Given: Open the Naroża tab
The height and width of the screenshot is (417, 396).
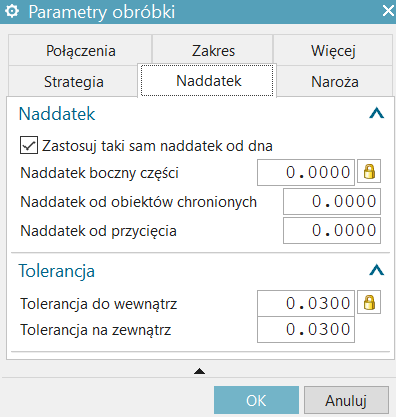Looking at the screenshot, I should pos(335,81).
